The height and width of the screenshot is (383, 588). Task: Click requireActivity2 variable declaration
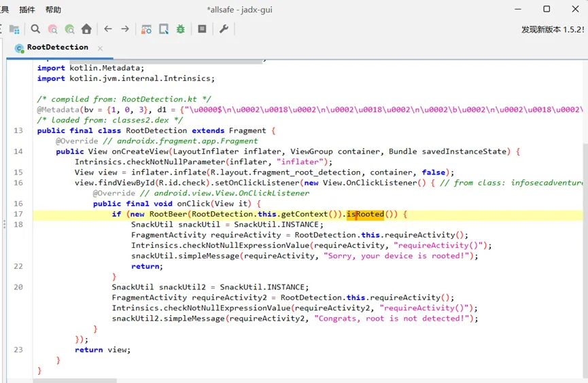pos(229,297)
